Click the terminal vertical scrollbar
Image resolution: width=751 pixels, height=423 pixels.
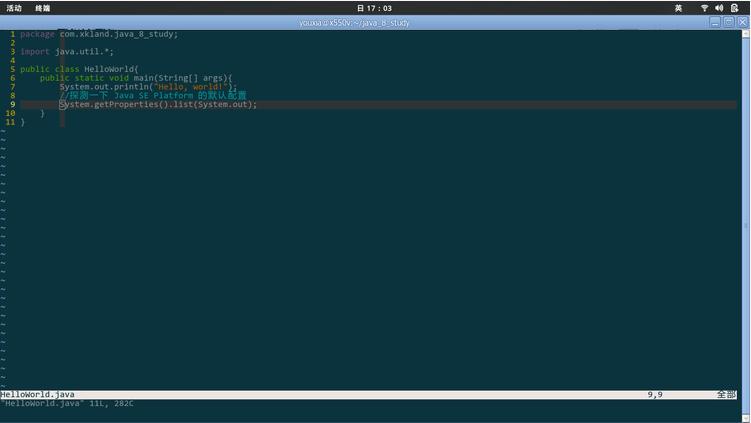point(746,225)
